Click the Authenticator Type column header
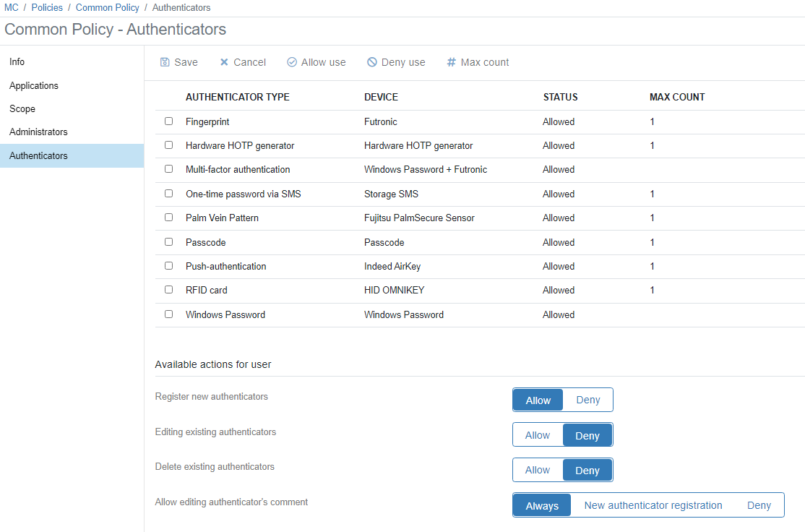The width and height of the screenshot is (805, 532). [237, 97]
